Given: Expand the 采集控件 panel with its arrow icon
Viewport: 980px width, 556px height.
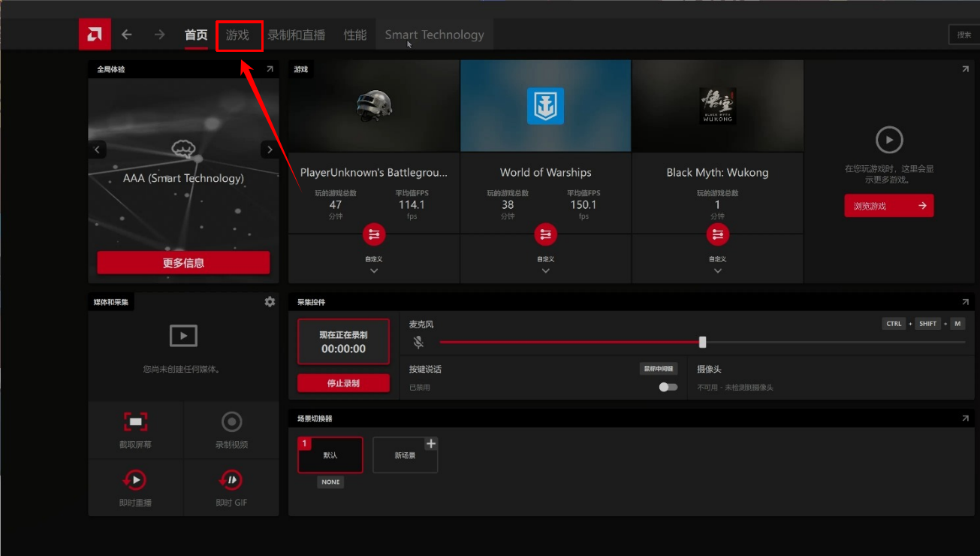Looking at the screenshot, I should [x=965, y=302].
